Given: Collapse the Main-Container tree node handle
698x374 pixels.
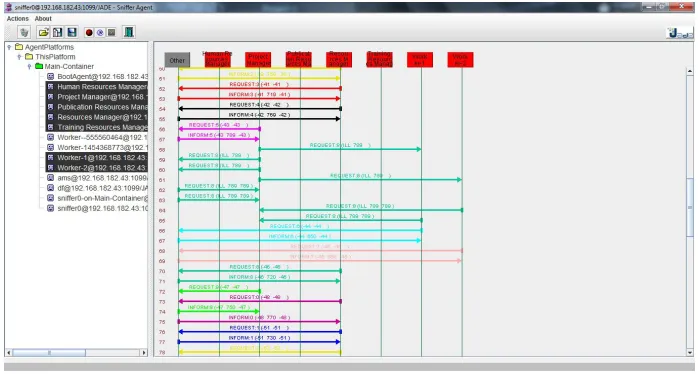Looking at the screenshot, I should click(29, 67).
